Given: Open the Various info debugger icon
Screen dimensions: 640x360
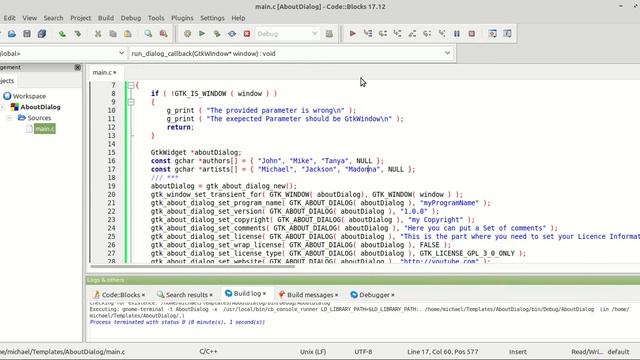Looking at the screenshot, I should (x=507, y=34).
